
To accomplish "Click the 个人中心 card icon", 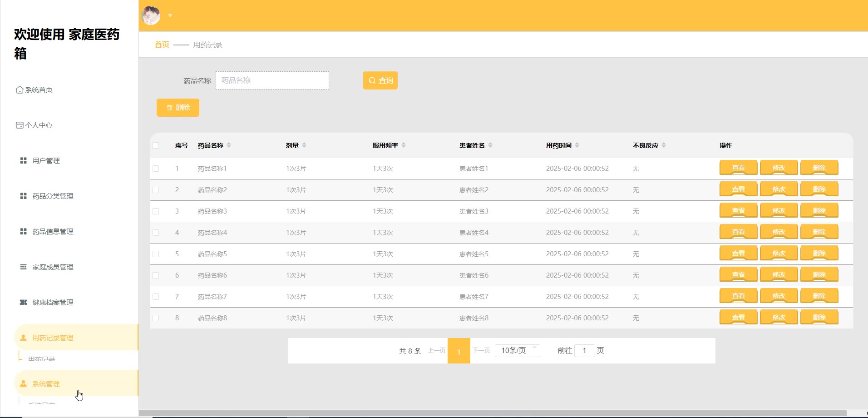I will coord(20,125).
